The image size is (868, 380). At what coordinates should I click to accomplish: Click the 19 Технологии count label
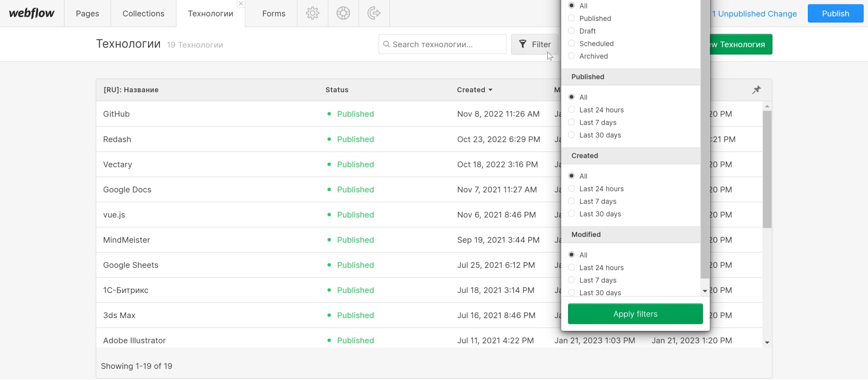click(x=195, y=45)
